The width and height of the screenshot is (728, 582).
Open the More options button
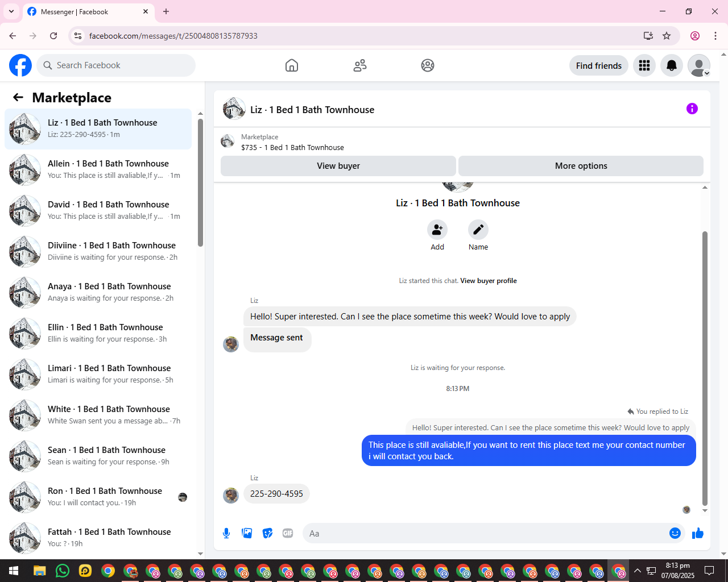click(x=581, y=166)
